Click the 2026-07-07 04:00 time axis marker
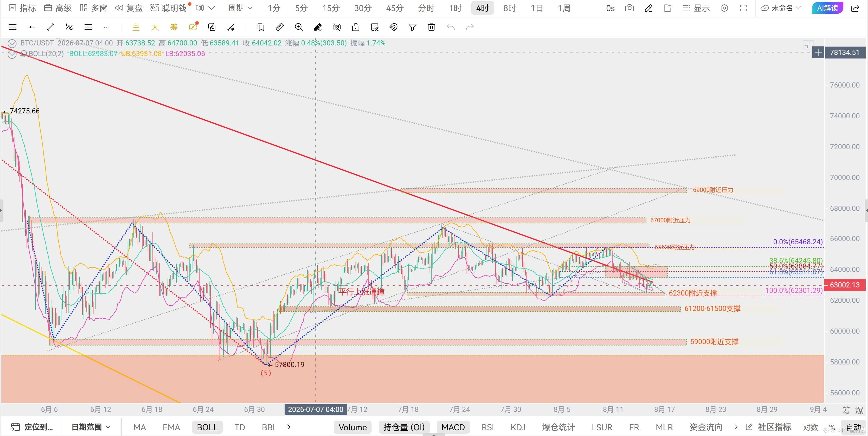 (315, 409)
